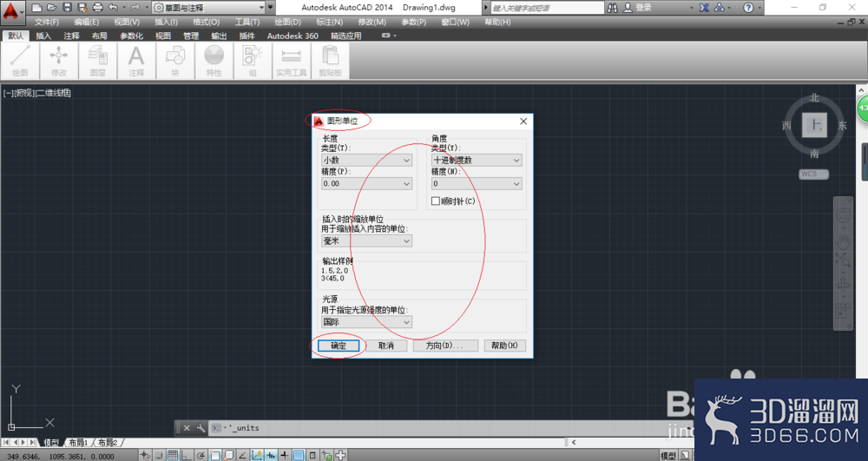This screenshot has width=868, height=461.
Task: Open the 实用工具 ribbon panel
Action: 291,61
